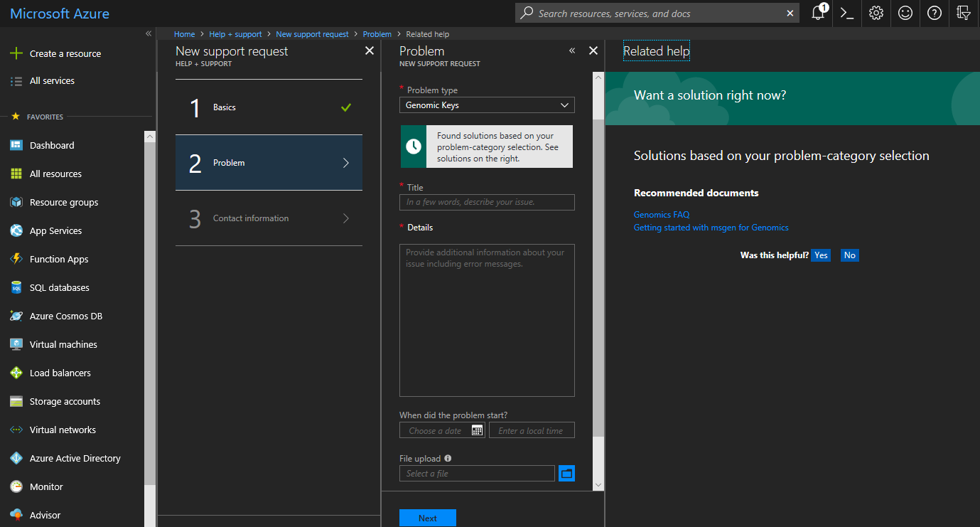Click the File upload info icon
980x527 pixels.
448,459
